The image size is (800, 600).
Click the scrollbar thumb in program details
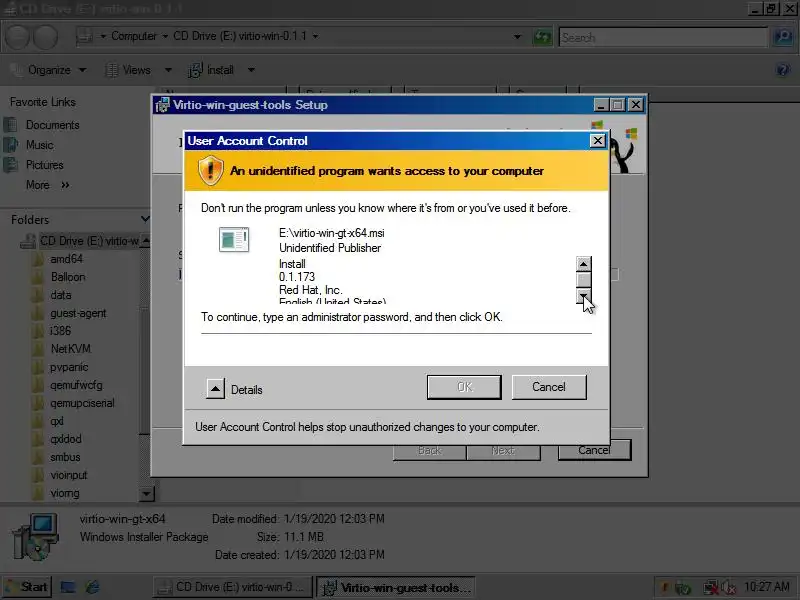coord(584,280)
